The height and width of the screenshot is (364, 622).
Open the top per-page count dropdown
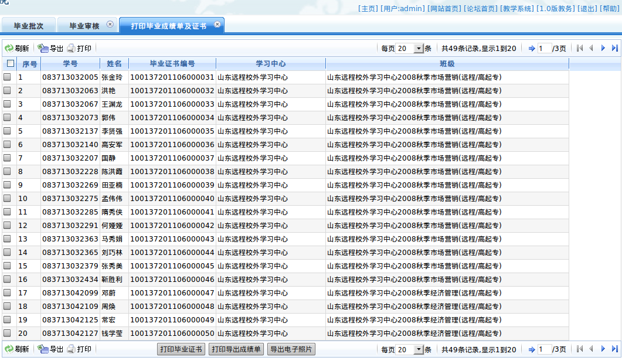[419, 49]
